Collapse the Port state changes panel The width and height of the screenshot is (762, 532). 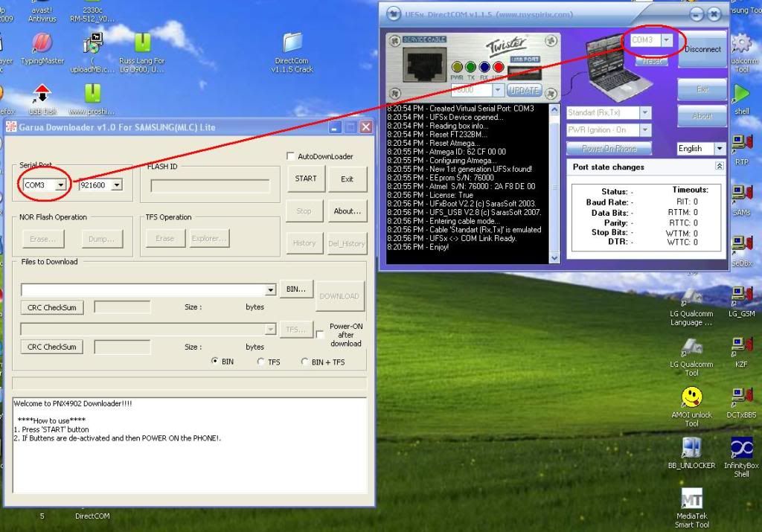pyautogui.click(x=719, y=167)
